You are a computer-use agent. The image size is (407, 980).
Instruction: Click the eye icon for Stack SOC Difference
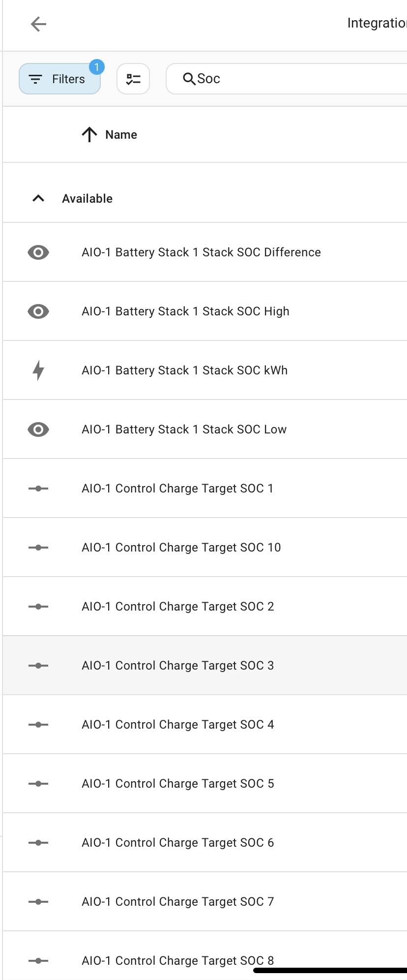[x=38, y=252]
